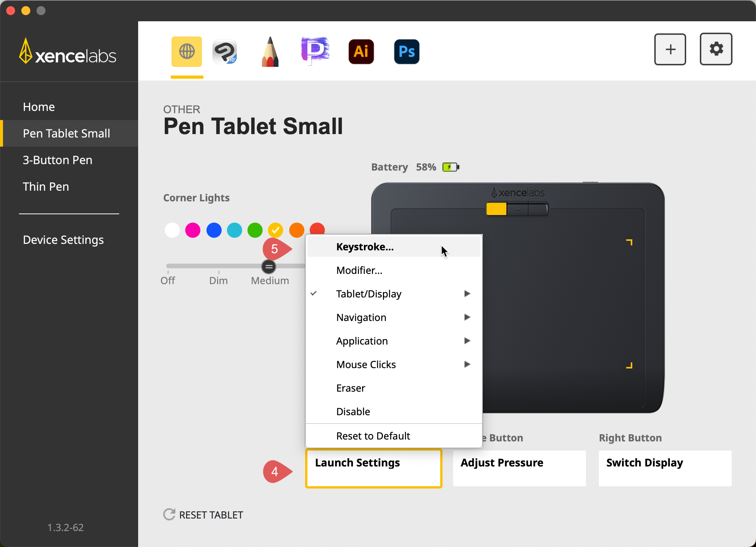Select the blue corner light color
The image size is (756, 547).
click(214, 230)
